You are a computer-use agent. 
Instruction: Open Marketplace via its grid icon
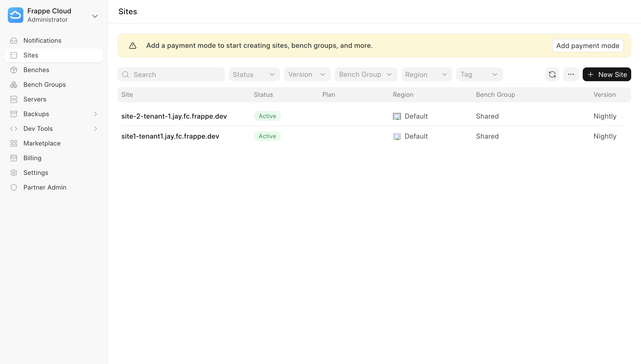click(14, 143)
